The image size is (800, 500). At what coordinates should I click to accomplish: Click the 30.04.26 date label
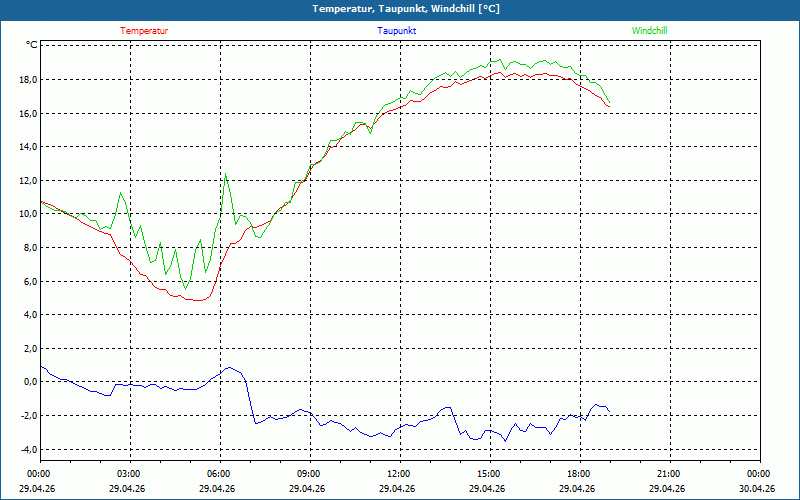(757, 489)
